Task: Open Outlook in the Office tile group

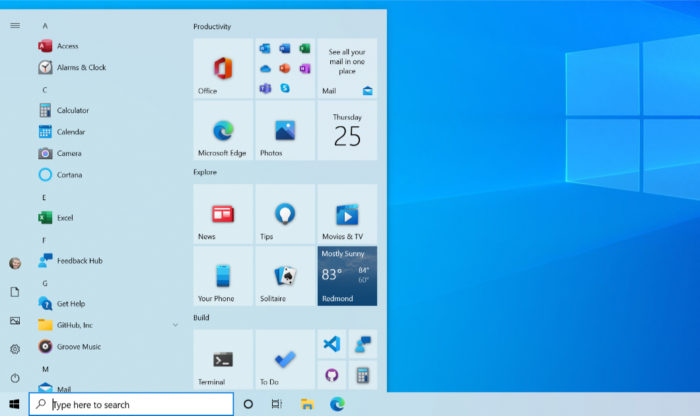Action: point(265,48)
